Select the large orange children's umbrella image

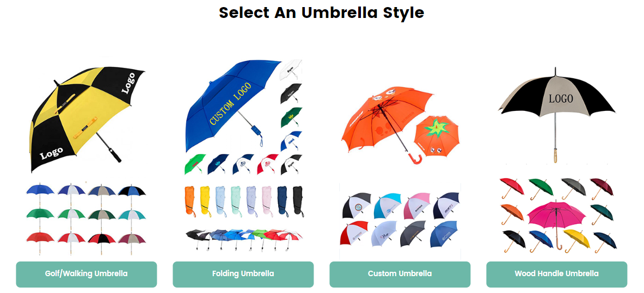[x=386, y=119]
